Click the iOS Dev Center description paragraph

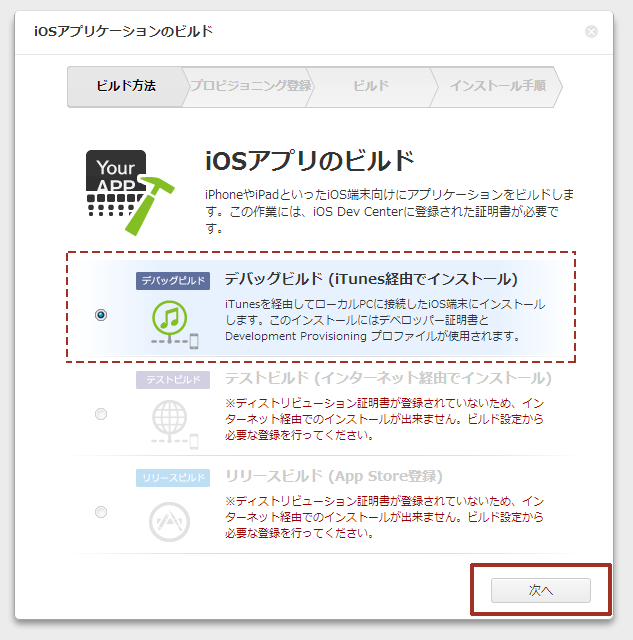389,211
